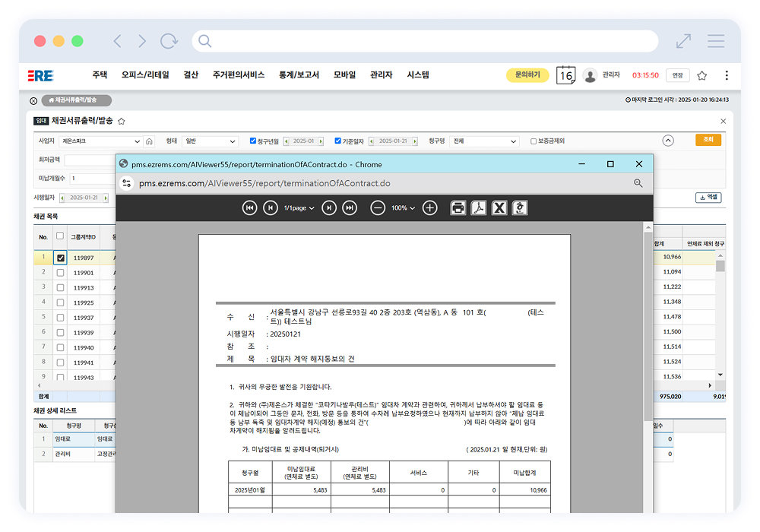Zoom in on the report with the plus icon
Viewport: 760px width, 532px height.
430,208
